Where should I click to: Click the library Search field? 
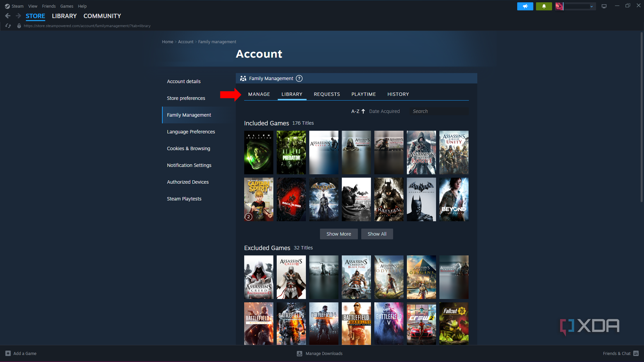(x=439, y=111)
